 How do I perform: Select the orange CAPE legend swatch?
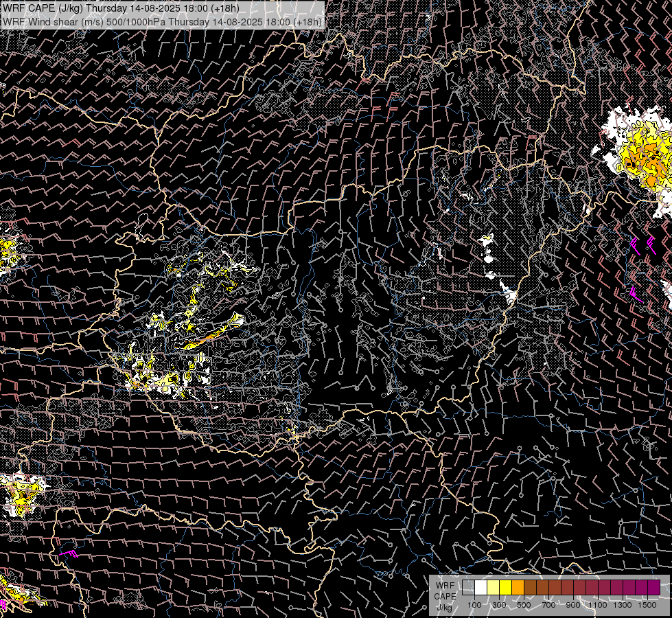pyautogui.click(x=518, y=587)
